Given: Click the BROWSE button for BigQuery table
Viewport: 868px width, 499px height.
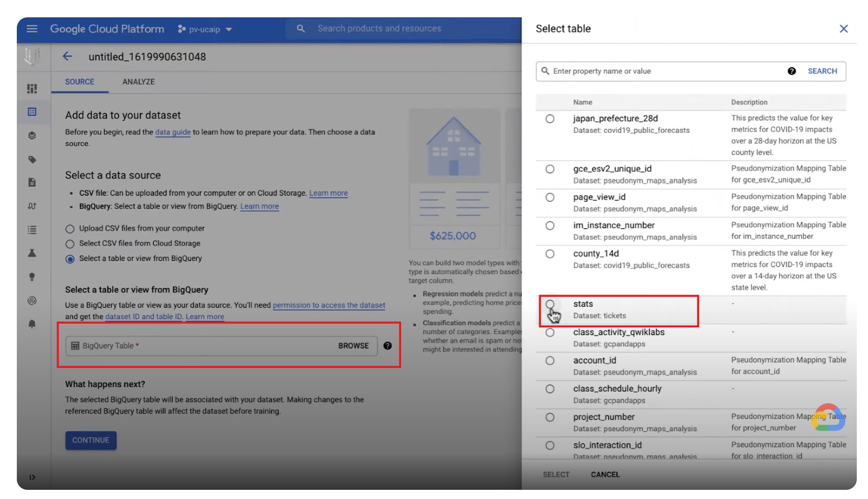Looking at the screenshot, I should (x=353, y=346).
